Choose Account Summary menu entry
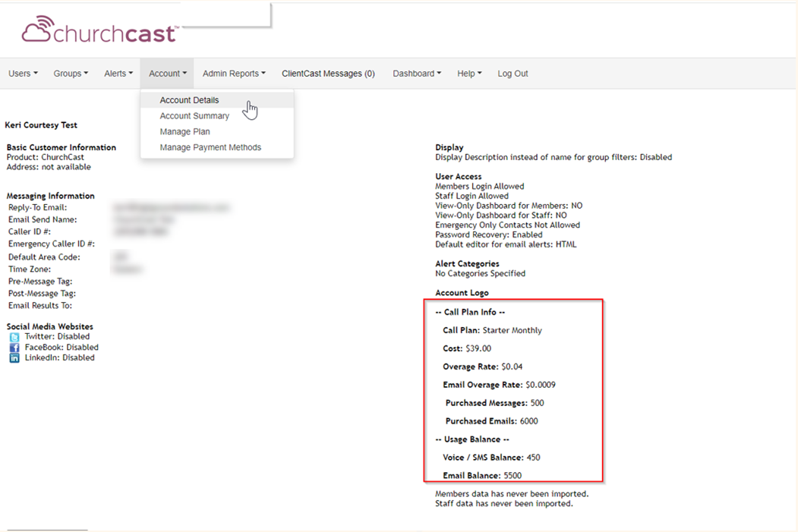798x532 pixels. tap(194, 116)
